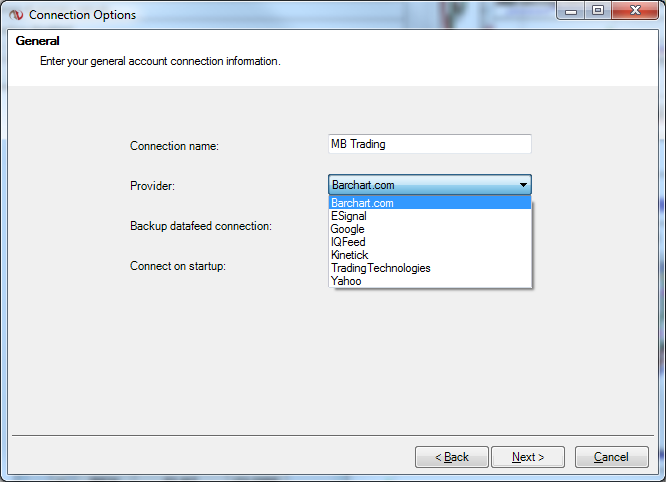The image size is (666, 482).
Task: Click the Provider combo box field
Action: click(x=420, y=185)
